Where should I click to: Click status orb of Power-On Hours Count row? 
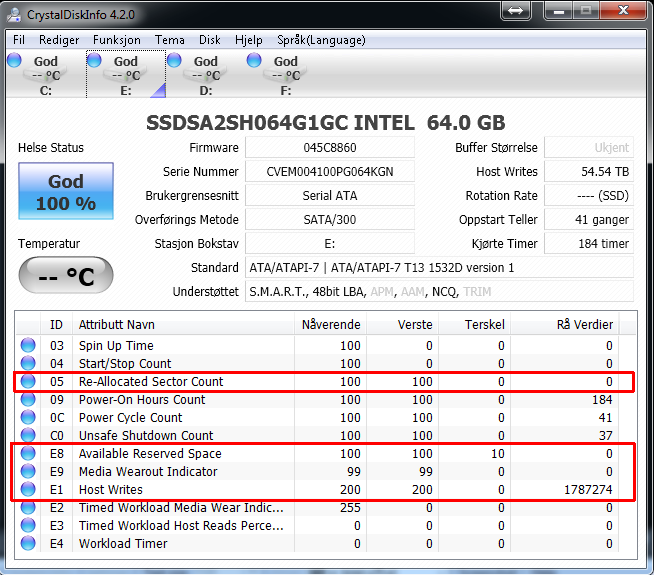(x=28, y=399)
